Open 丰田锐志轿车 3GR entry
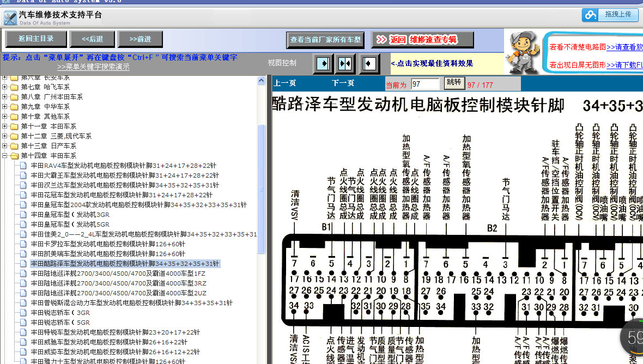The height and width of the screenshot is (364, 643). pyautogui.click(x=60, y=313)
